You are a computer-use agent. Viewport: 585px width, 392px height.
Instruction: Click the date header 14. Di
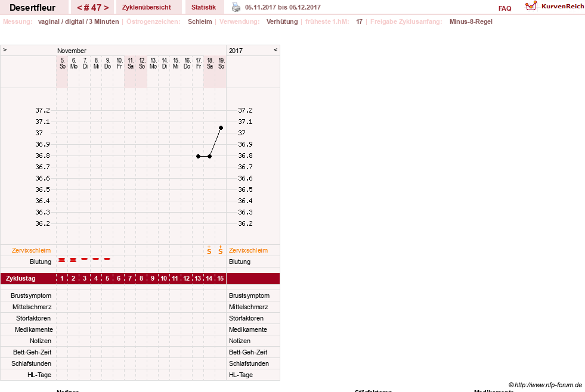coord(165,63)
